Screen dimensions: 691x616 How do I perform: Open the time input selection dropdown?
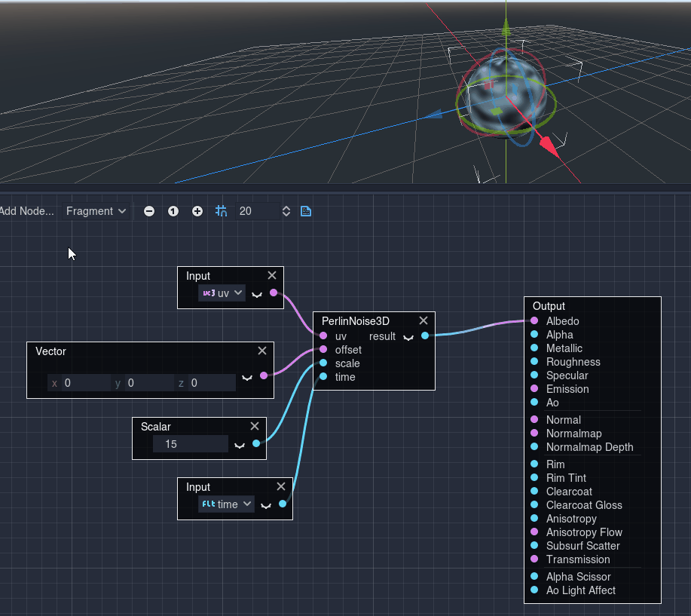[x=226, y=504]
